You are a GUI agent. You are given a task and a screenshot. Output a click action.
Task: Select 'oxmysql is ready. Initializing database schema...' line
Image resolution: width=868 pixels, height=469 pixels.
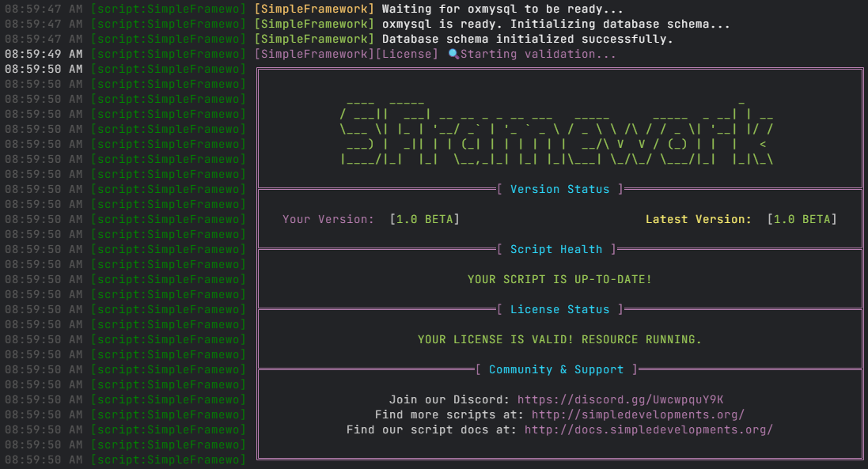tap(555, 24)
